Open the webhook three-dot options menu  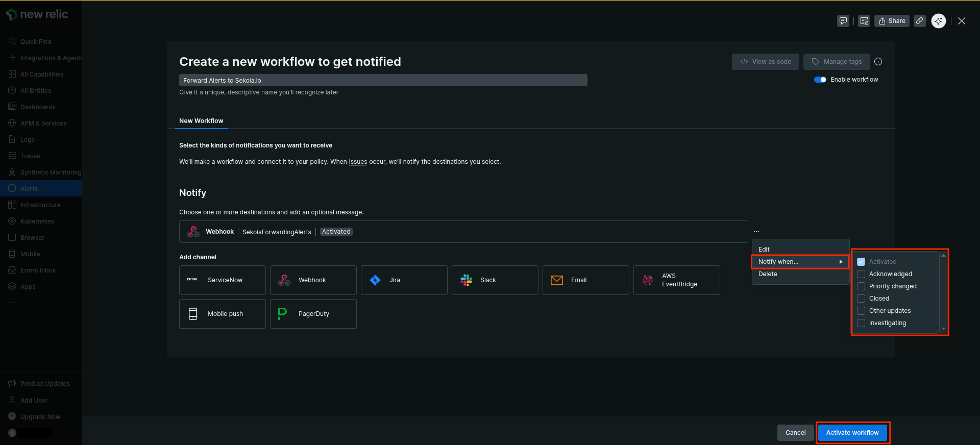tap(756, 232)
